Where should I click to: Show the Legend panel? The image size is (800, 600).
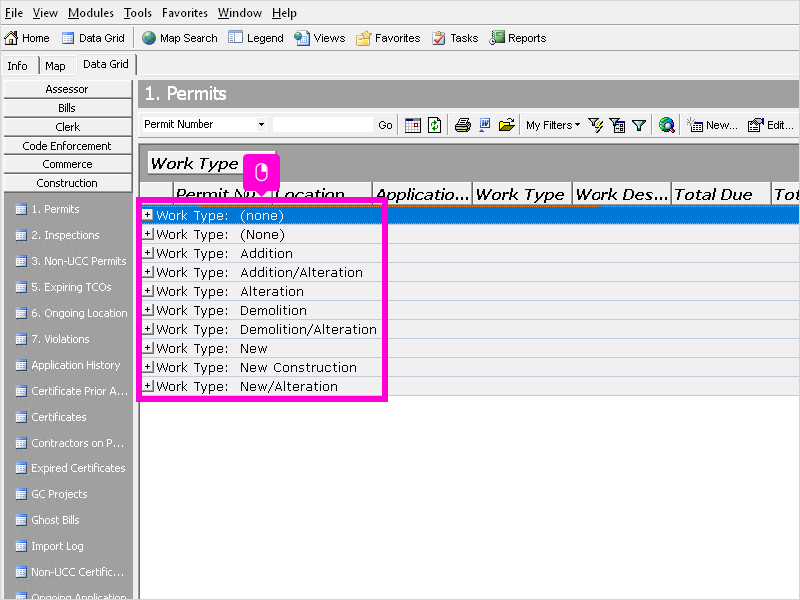(256, 38)
